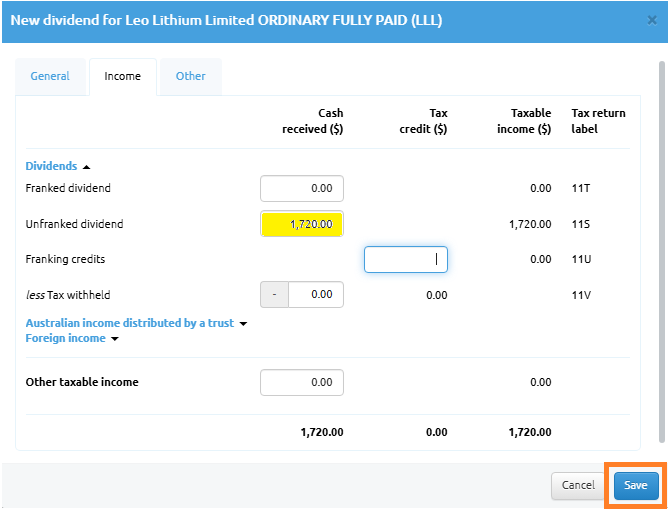Select the 11T tax return label
This screenshot has width=670, height=514.
click(x=581, y=188)
